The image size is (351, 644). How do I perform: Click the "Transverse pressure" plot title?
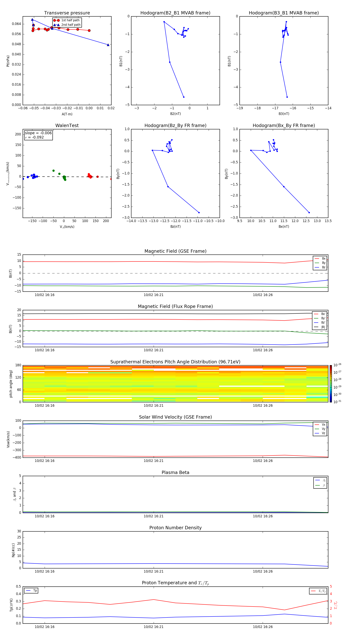[67, 13]
